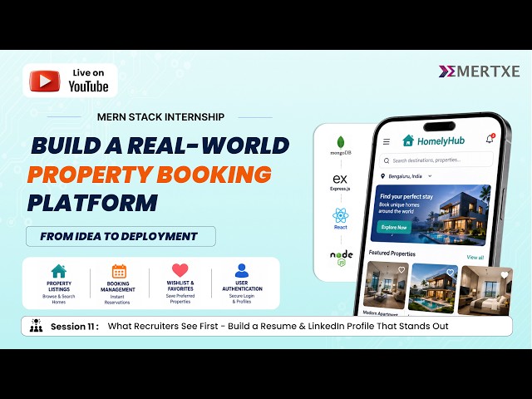Click the location pin icon
532x399 pixels.
tap(383, 176)
